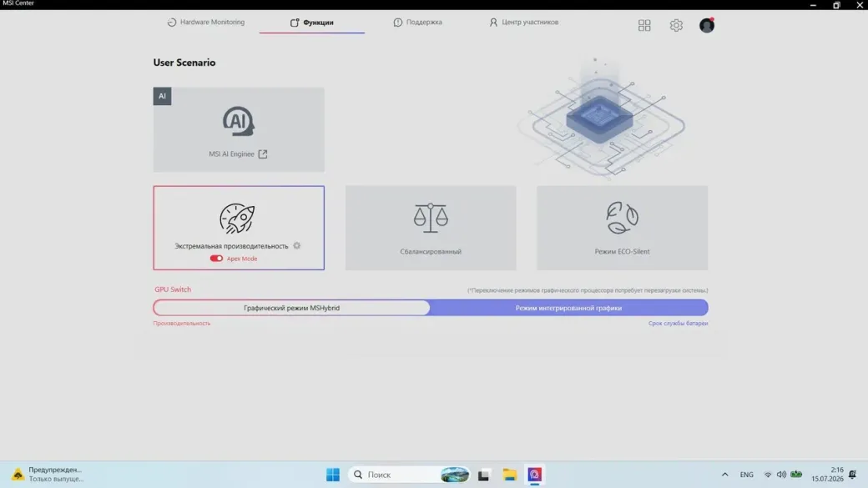Click the volume speaker tray icon

point(781,475)
